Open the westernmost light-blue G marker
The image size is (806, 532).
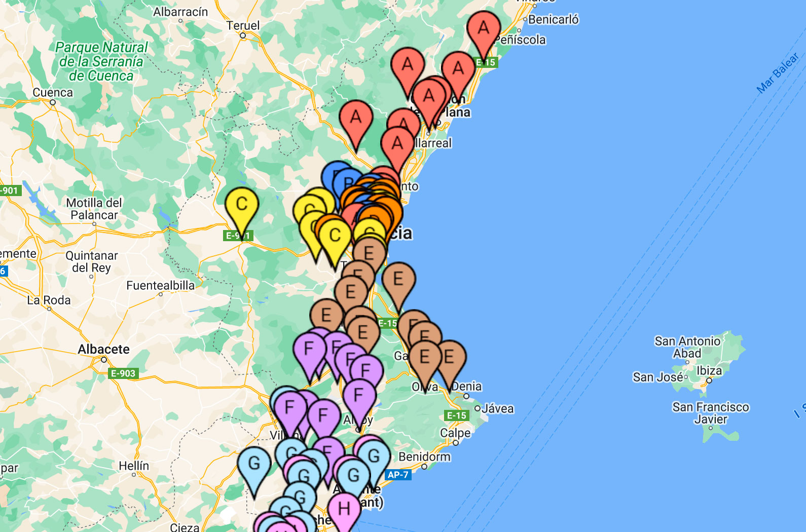(254, 463)
